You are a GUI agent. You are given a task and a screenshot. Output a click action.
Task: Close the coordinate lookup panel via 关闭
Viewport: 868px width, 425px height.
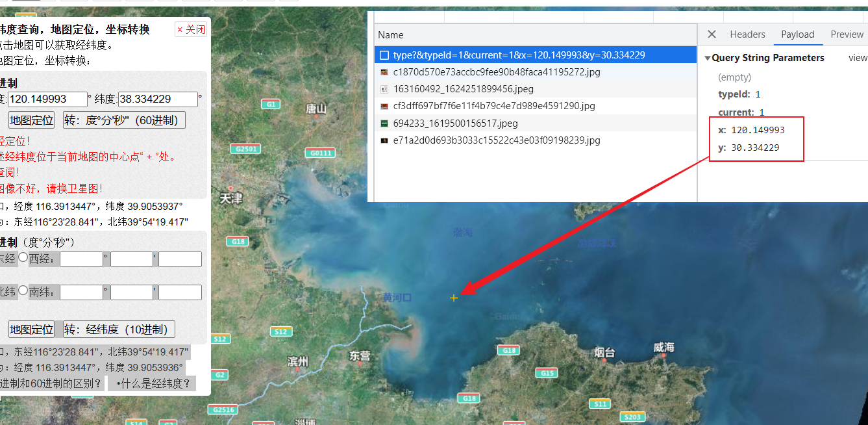click(x=192, y=29)
